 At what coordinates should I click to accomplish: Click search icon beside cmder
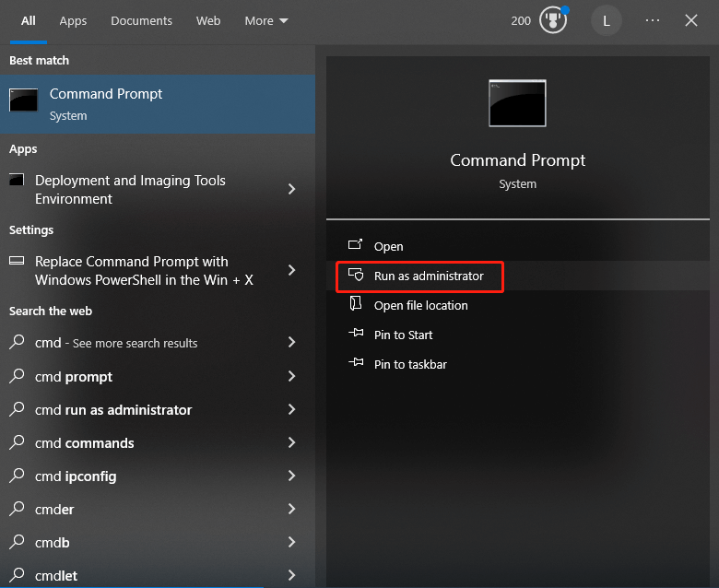coord(17,508)
